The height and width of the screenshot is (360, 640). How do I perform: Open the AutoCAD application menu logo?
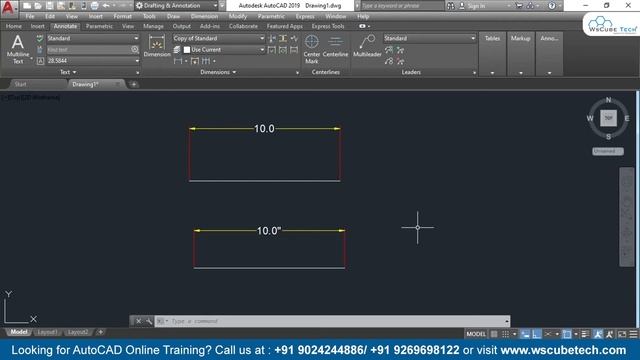pos(8,7)
